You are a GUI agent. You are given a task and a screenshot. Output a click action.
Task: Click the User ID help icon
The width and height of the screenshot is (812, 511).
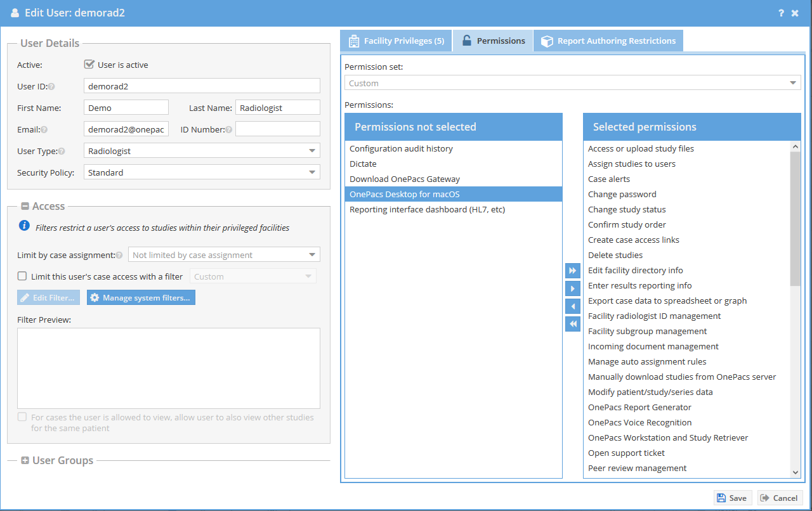[51, 87]
